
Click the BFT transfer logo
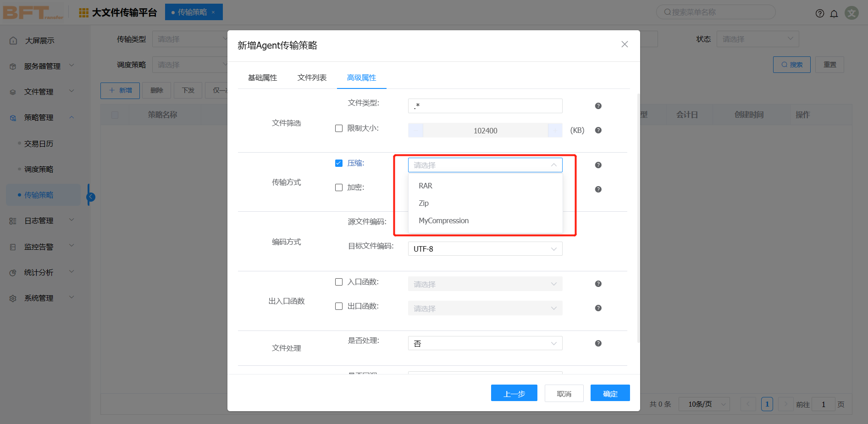pos(33,12)
